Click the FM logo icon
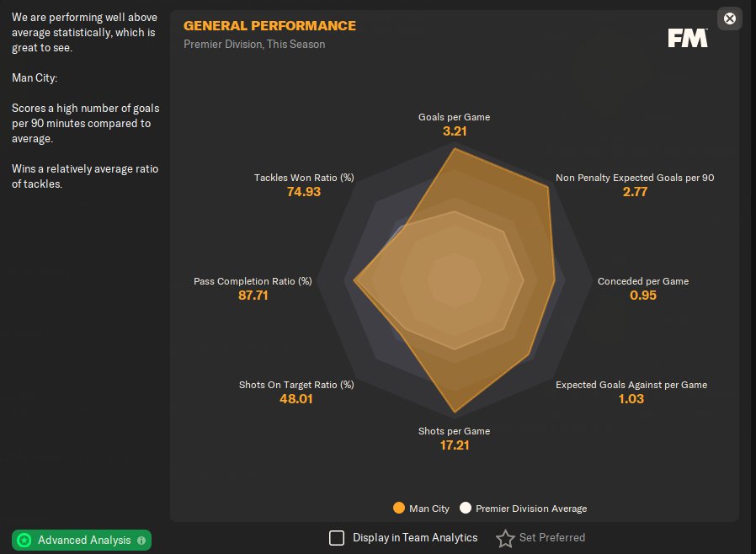This screenshot has height=554, width=756. pos(688,38)
